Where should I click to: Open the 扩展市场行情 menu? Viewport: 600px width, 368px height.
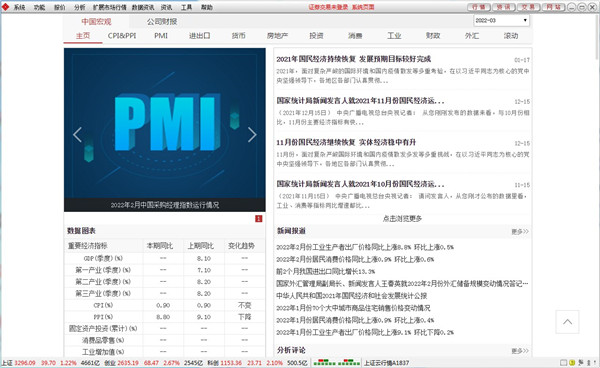click(x=109, y=7)
